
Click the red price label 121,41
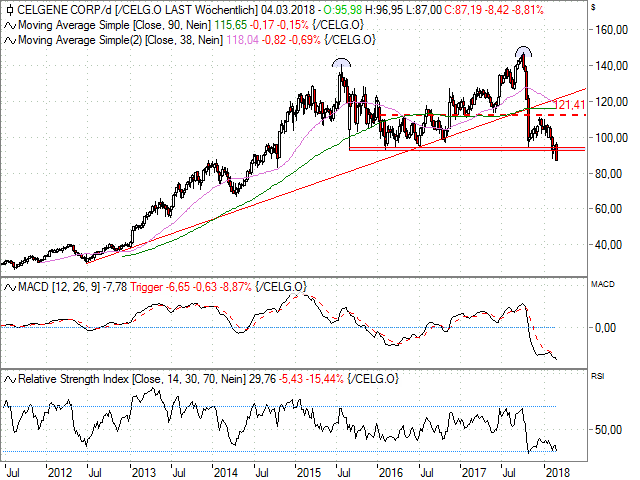coord(570,105)
